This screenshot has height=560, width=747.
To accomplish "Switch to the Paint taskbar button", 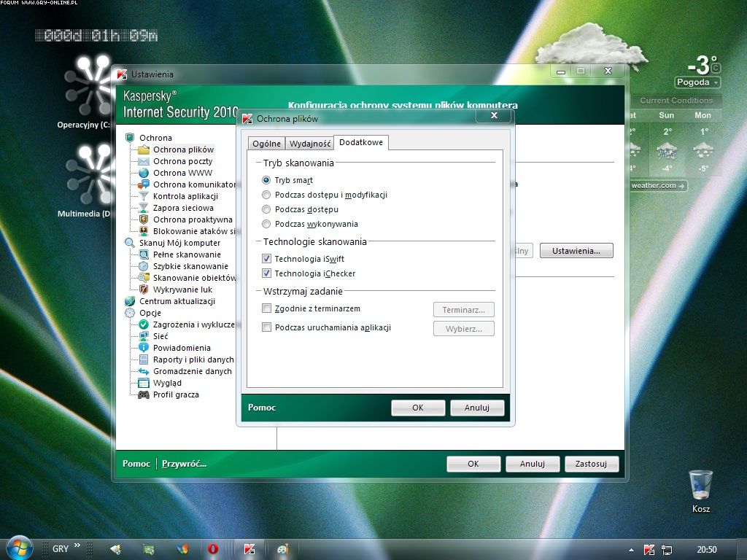I will click(283, 549).
